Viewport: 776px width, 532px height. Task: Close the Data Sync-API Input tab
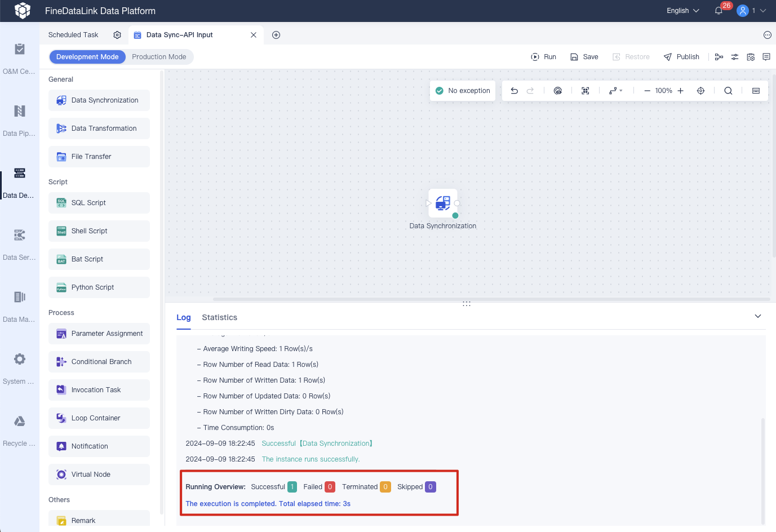[x=254, y=35]
